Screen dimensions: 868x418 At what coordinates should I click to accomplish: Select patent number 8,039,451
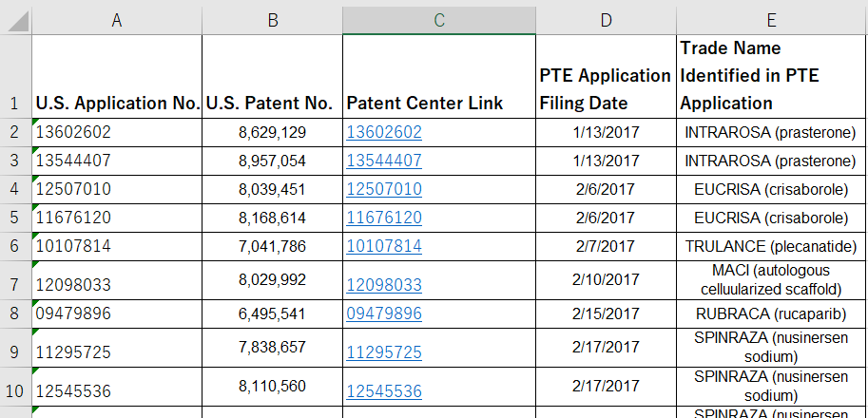point(272,190)
